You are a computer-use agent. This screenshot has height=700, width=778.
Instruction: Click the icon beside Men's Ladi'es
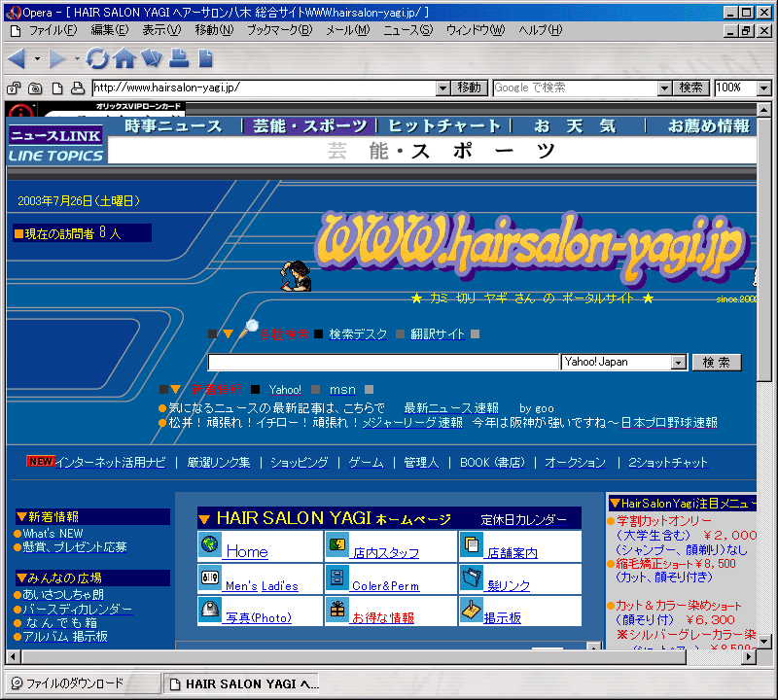210,577
